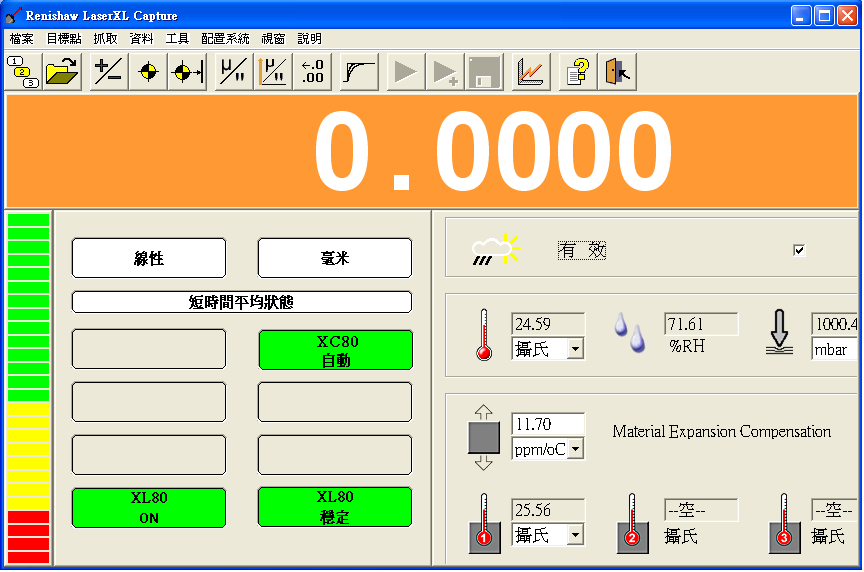The height and width of the screenshot is (572, 864).
Task: Click the pressure 1000.4 field
Action: click(835, 324)
